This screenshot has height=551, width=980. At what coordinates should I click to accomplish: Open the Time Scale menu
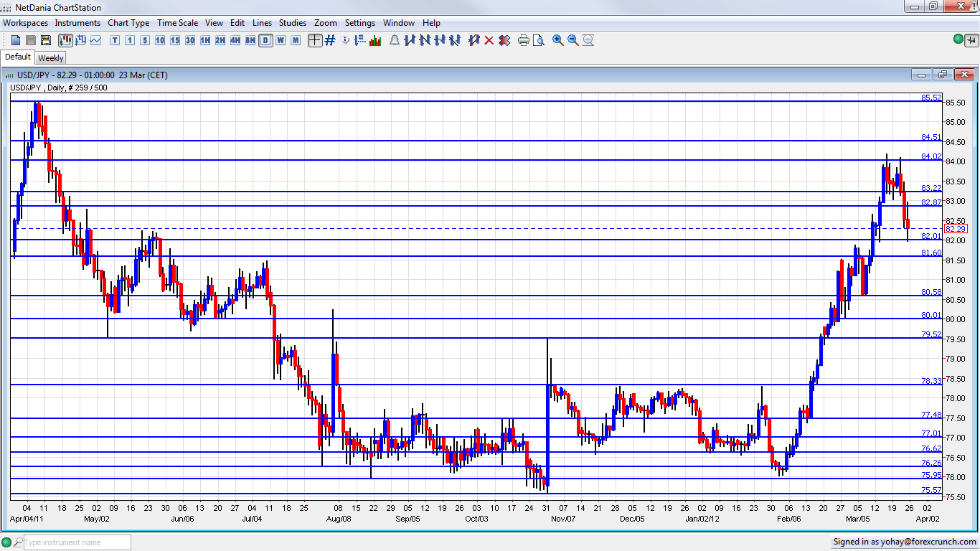coord(177,22)
